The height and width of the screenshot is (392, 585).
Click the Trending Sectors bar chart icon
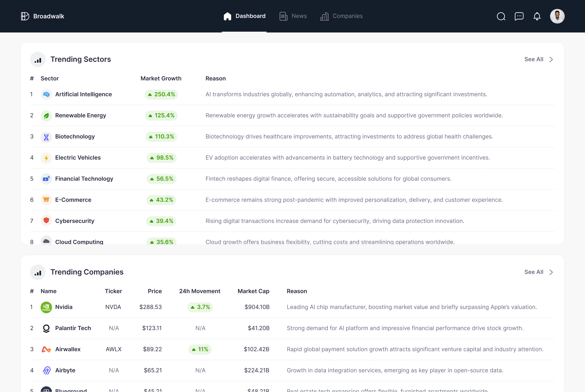[38, 59]
